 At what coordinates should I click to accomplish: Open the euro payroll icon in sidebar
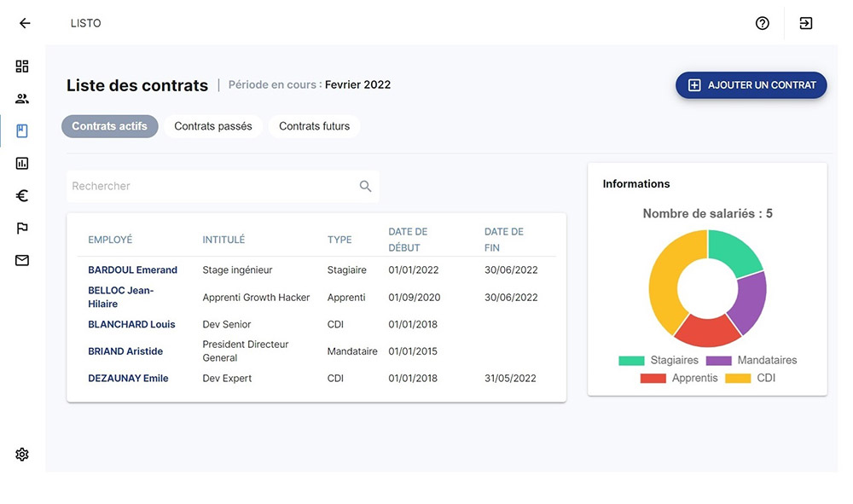(22, 195)
